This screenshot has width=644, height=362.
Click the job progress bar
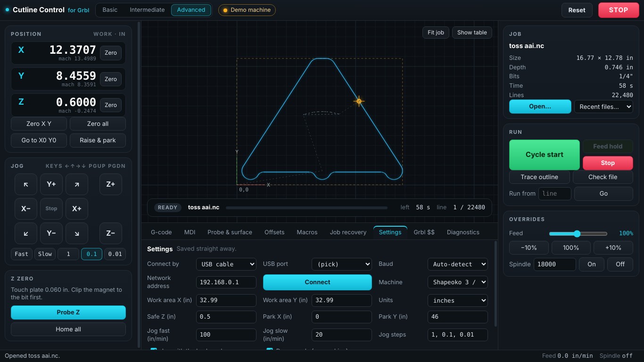pyautogui.click(x=306, y=207)
